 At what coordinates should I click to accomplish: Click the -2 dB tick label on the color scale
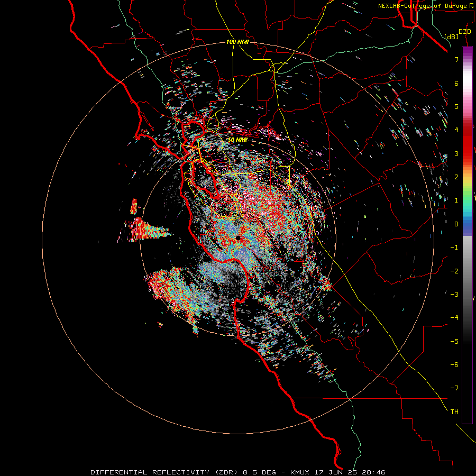(x=454, y=271)
